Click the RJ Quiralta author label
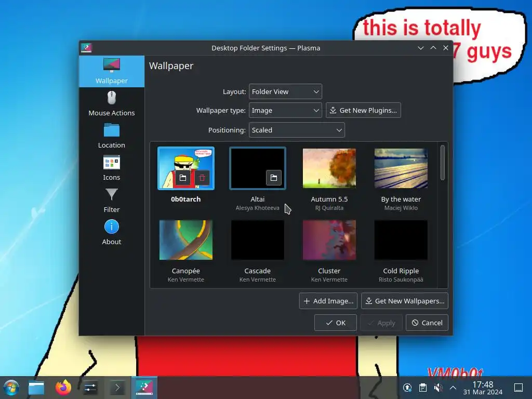 (329, 208)
